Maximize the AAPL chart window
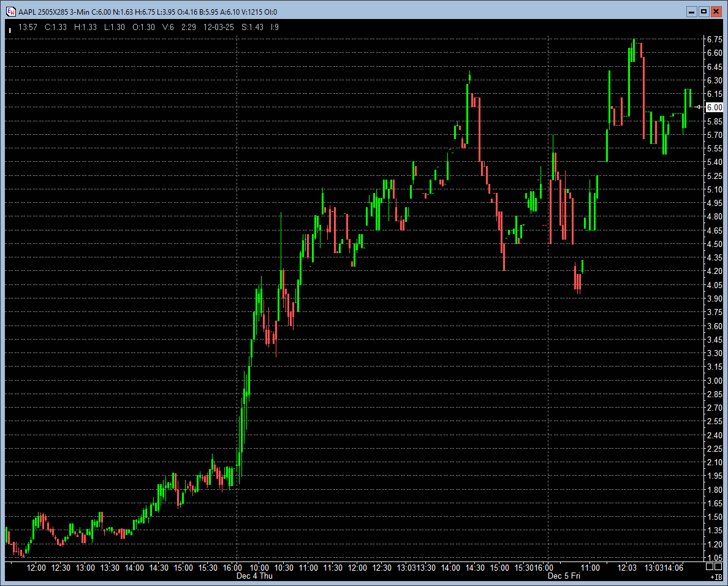This screenshot has width=728, height=586. [703, 12]
